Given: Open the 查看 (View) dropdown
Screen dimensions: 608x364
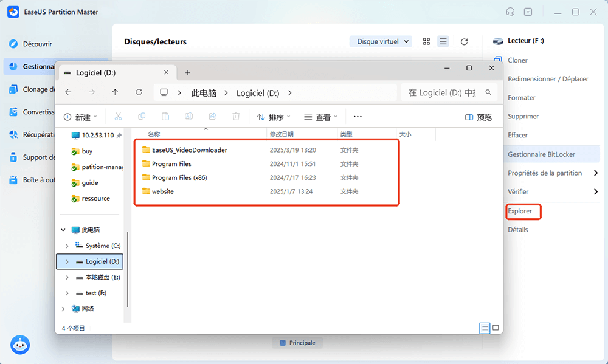Looking at the screenshot, I should pyautogui.click(x=320, y=117).
